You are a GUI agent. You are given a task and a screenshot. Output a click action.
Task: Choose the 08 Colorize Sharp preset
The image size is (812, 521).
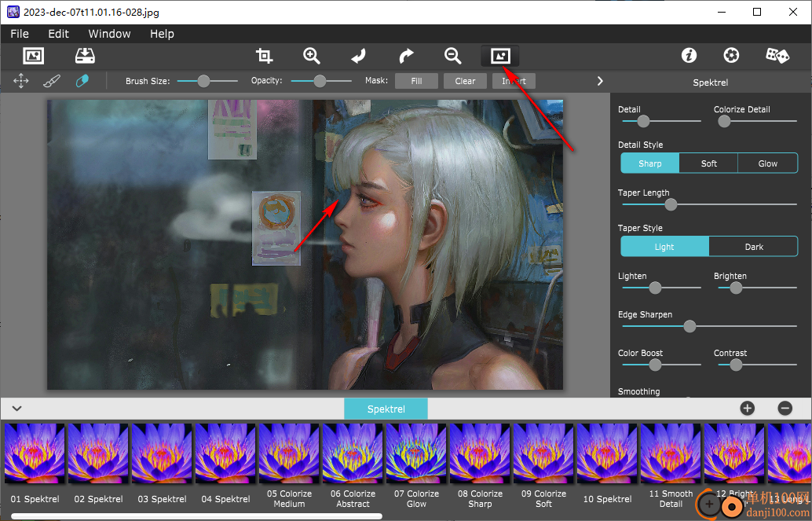click(480, 453)
